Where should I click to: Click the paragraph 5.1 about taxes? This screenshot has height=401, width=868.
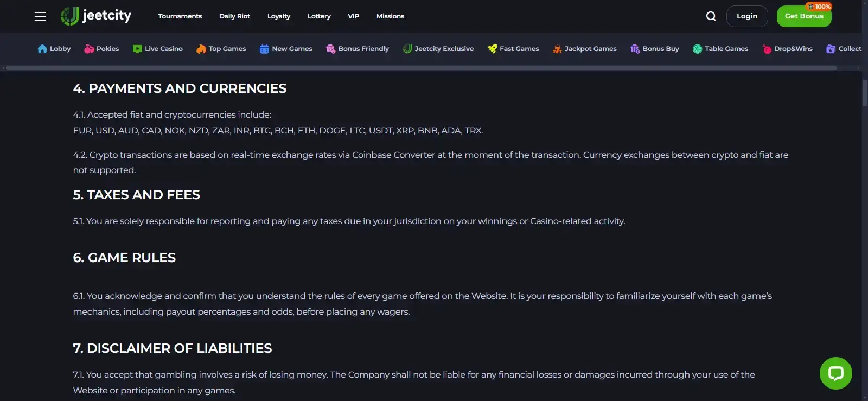(x=349, y=221)
